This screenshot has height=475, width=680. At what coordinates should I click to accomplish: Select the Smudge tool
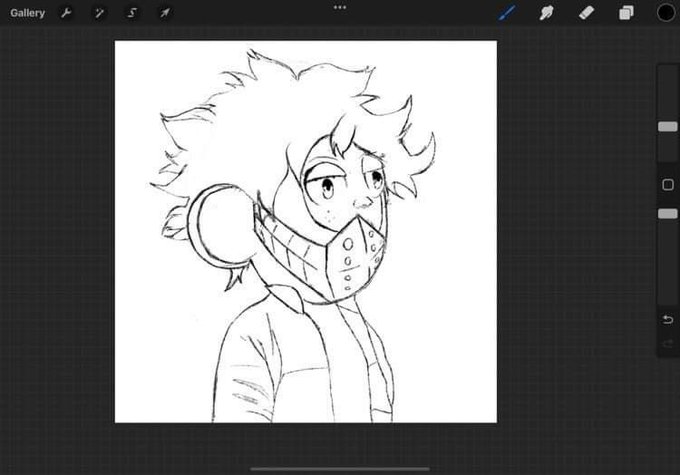coord(546,13)
